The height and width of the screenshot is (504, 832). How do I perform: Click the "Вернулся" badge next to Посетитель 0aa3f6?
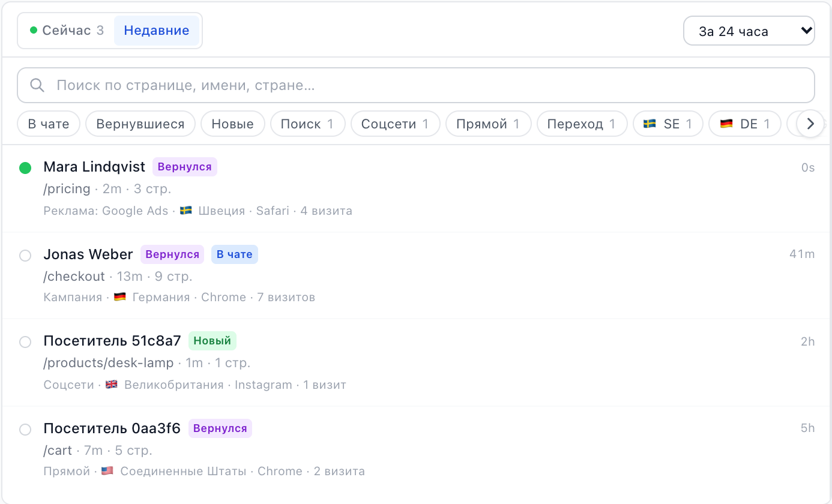pyautogui.click(x=220, y=428)
